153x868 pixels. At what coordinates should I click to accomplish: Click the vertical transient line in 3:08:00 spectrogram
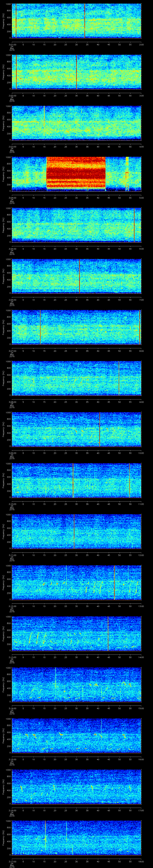(x=119, y=378)
